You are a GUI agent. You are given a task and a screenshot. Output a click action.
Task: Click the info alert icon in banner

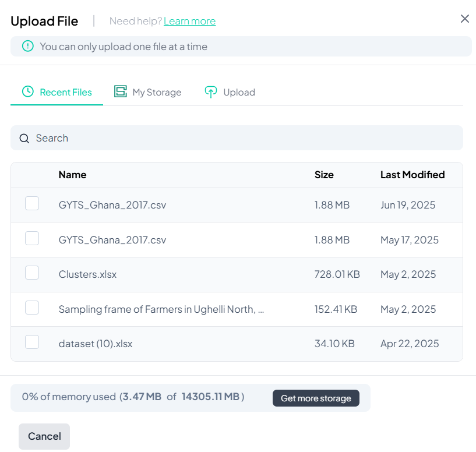pos(28,47)
